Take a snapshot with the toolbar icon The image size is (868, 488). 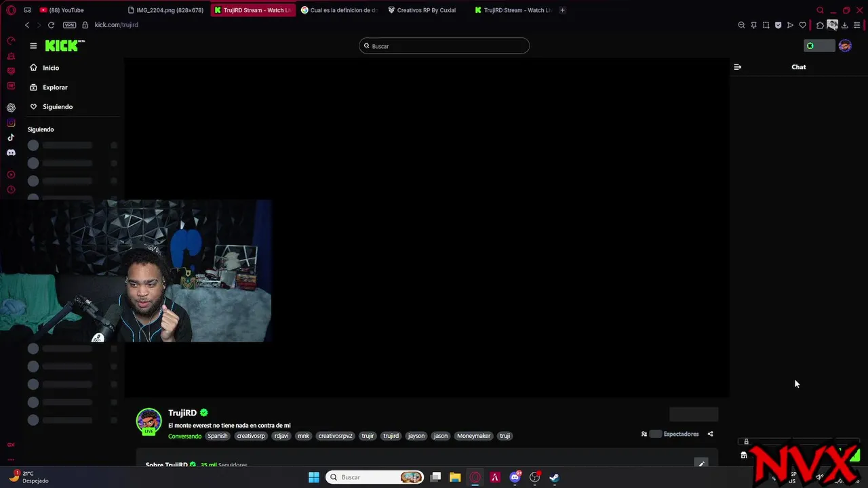(766, 25)
